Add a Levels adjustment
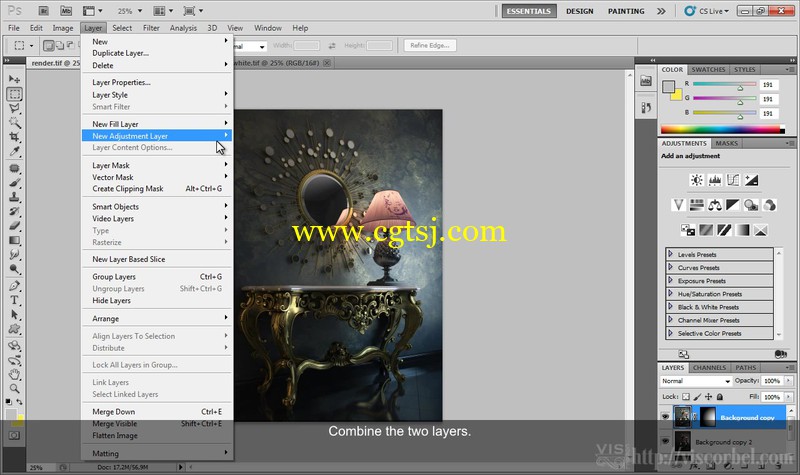 click(x=715, y=180)
